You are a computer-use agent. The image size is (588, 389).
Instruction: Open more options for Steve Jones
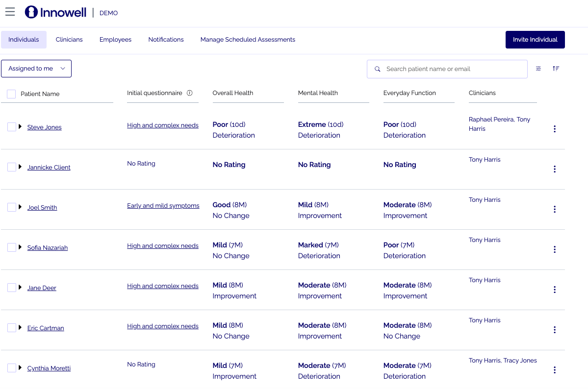pyautogui.click(x=555, y=129)
